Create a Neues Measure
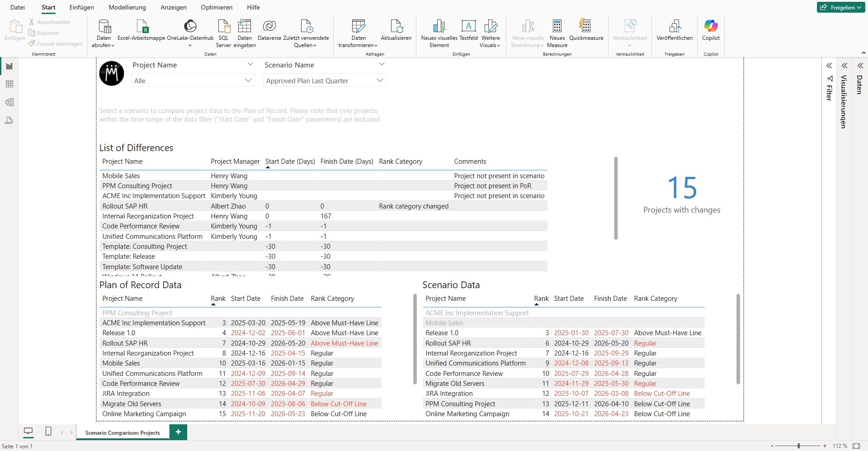The width and height of the screenshot is (868, 451). click(557, 33)
